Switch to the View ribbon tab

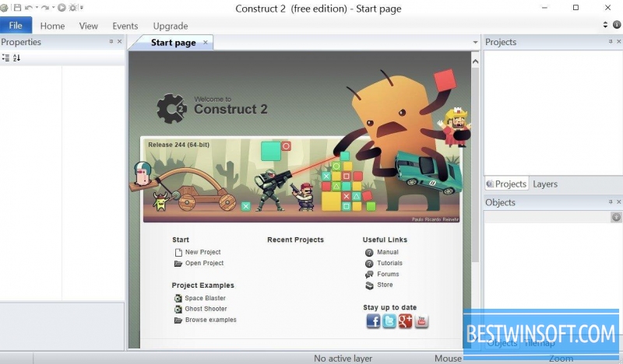click(x=88, y=26)
